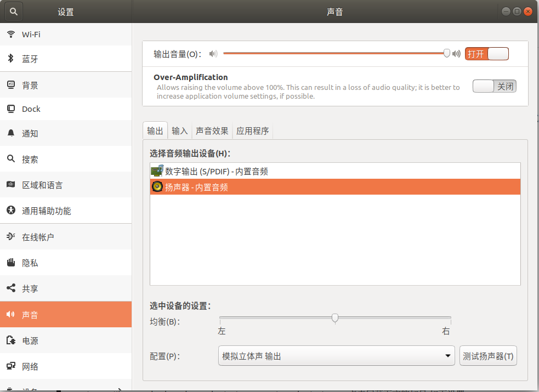
Task: Click the 均衡 balance slider handle
Action: [335, 318]
